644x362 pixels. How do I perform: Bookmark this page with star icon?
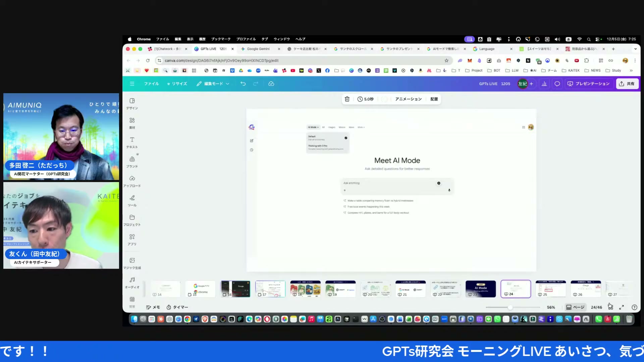pyautogui.click(x=446, y=61)
